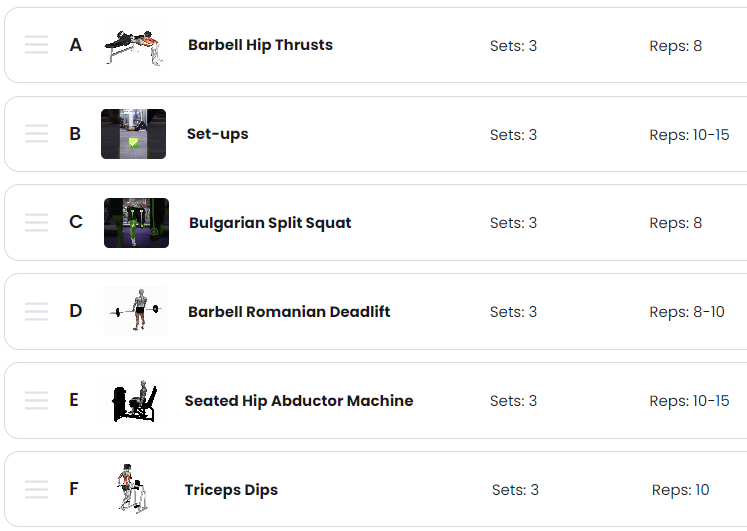Click Reps: 10-15 on Seated Hip Abductor row
The height and width of the screenshot is (531, 747).
[689, 401]
